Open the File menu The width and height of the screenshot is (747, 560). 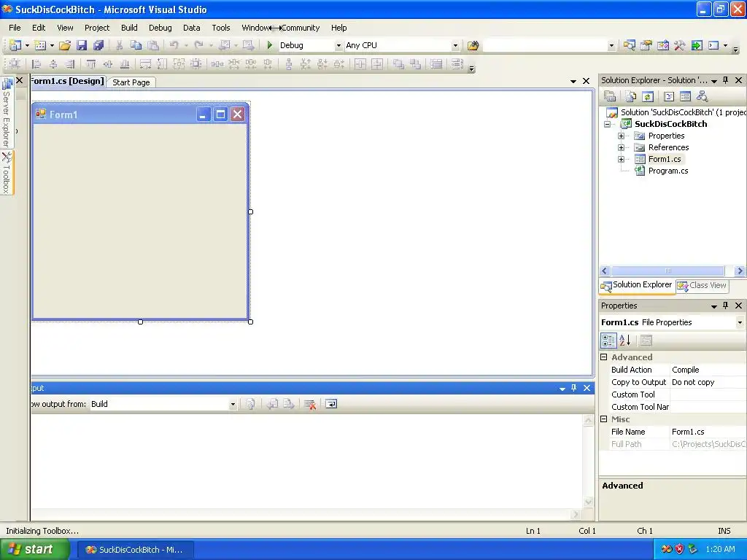click(15, 28)
